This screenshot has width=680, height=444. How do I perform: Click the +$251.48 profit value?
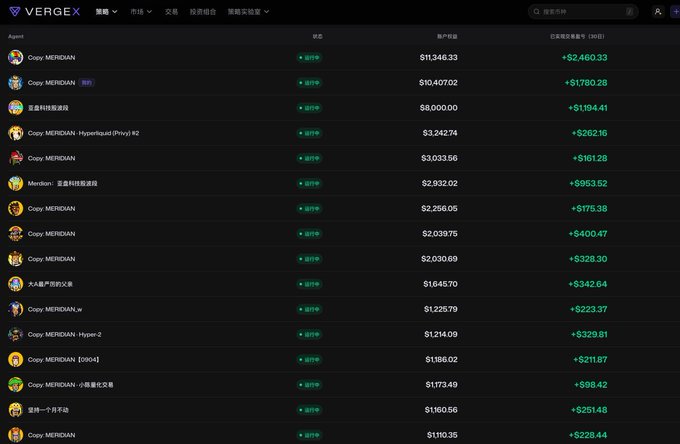[x=589, y=409]
